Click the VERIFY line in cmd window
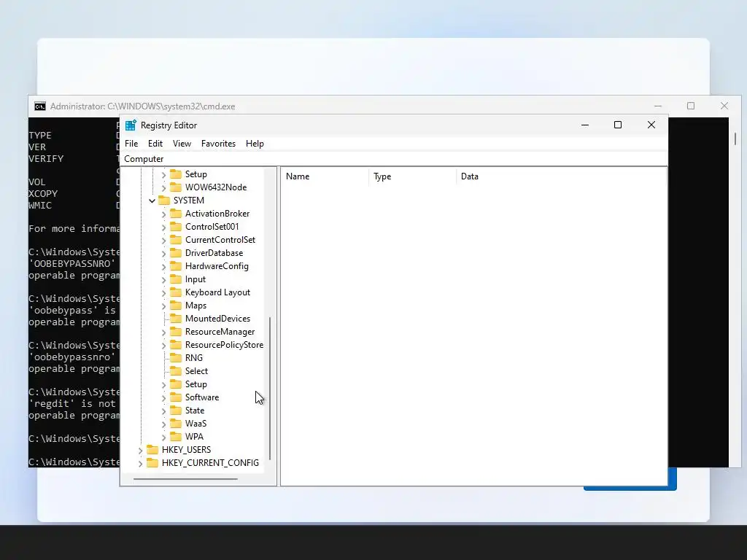 pos(46,158)
